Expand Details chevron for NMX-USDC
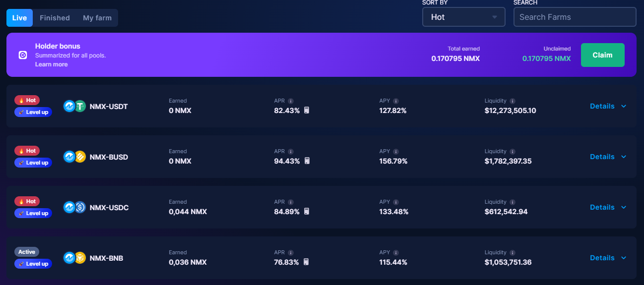The image size is (644, 285). (624, 207)
